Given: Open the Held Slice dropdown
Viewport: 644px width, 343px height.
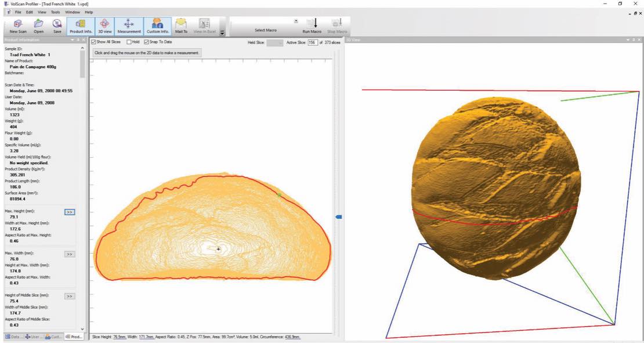Looking at the screenshot, I should coord(275,43).
